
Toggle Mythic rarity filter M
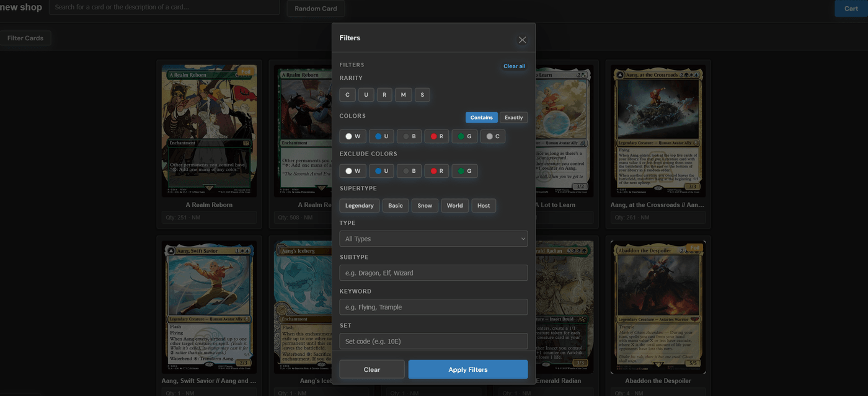coord(404,95)
